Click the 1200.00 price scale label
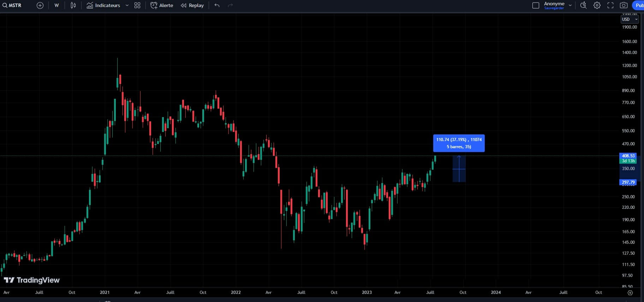 pos(629,65)
